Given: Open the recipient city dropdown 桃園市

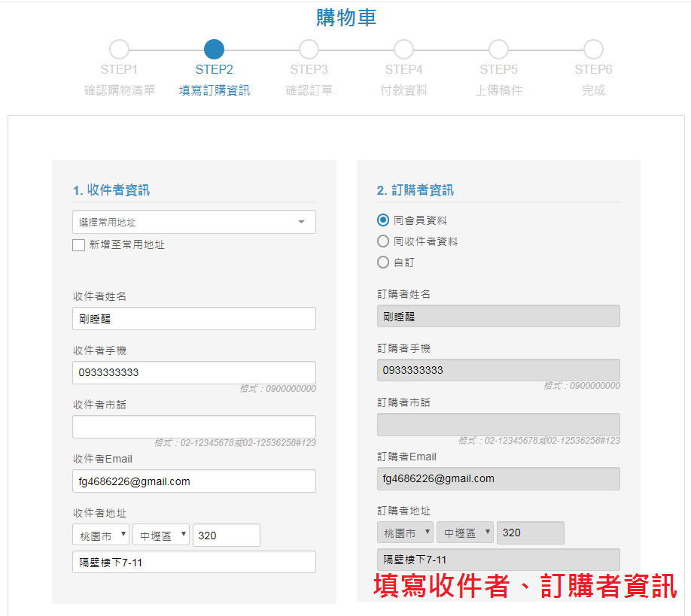Looking at the screenshot, I should (x=101, y=536).
